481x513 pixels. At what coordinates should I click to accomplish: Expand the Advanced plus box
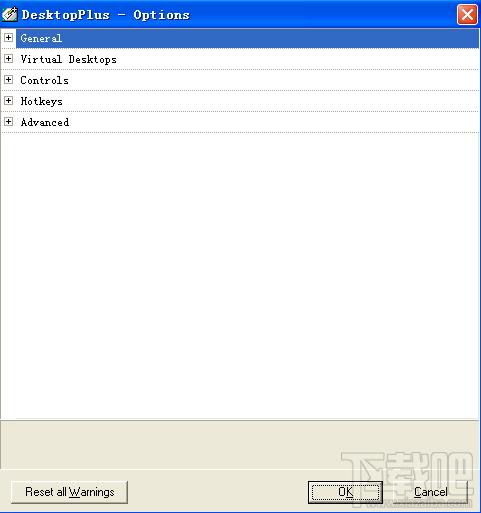click(9, 122)
